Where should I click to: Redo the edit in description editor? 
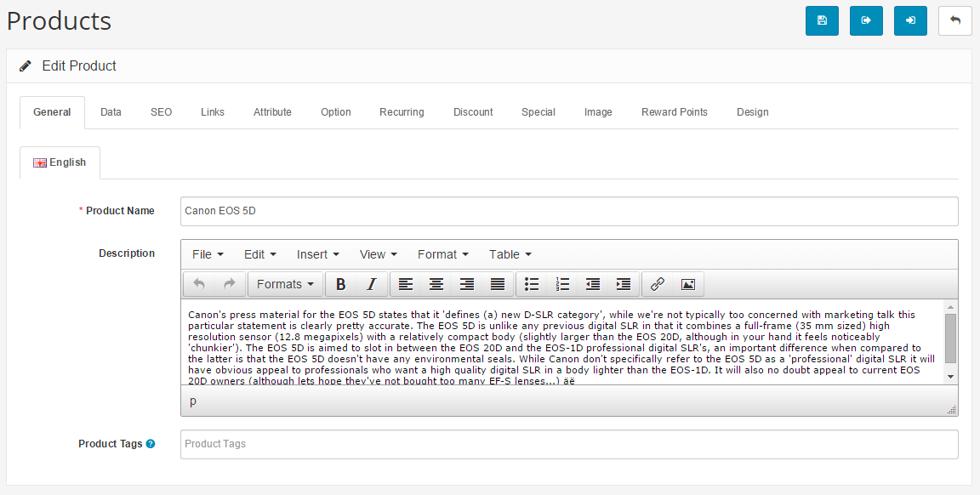click(x=230, y=284)
